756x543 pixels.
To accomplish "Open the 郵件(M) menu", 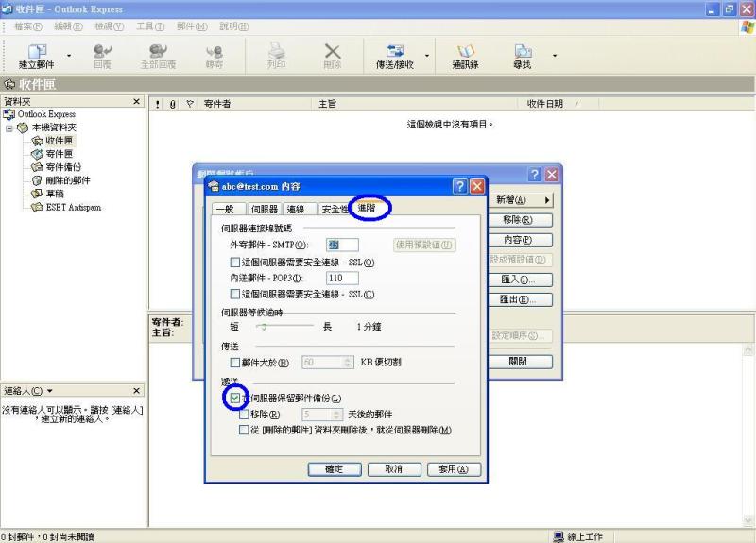I will (192, 26).
